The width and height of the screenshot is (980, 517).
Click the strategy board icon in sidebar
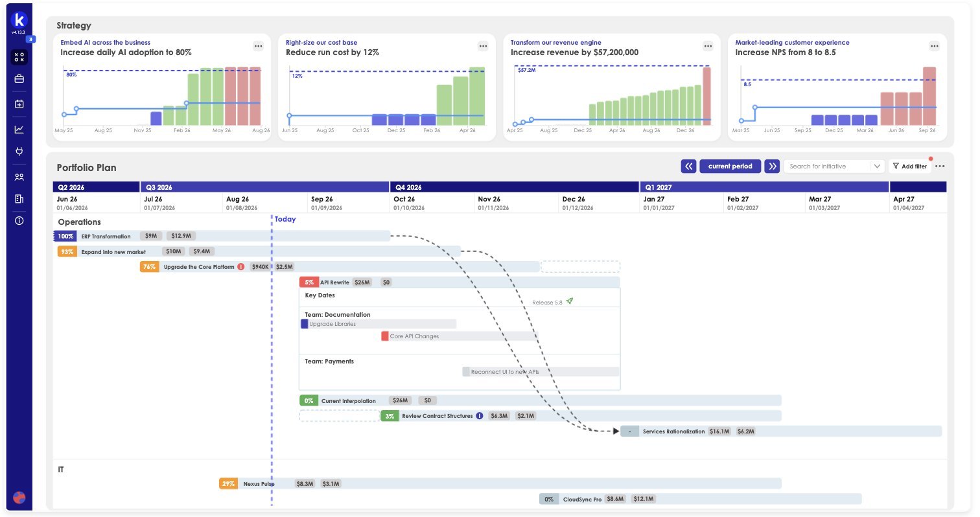[19, 57]
